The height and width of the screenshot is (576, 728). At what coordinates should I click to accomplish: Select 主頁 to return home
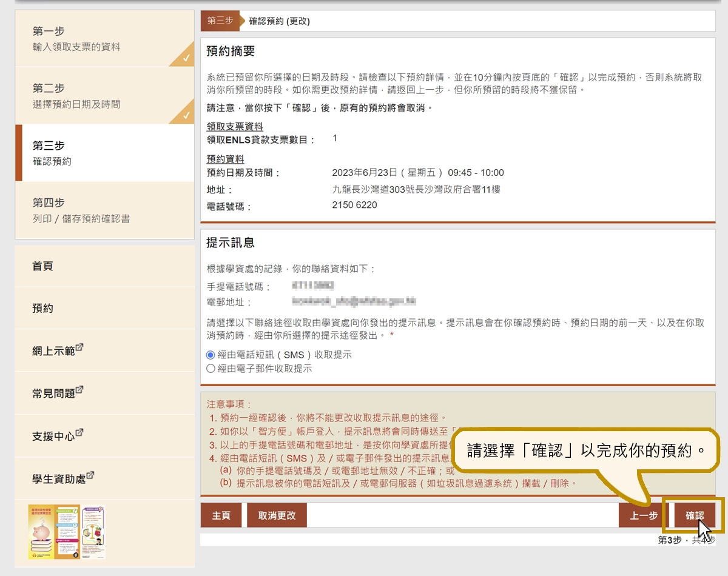[221, 514]
